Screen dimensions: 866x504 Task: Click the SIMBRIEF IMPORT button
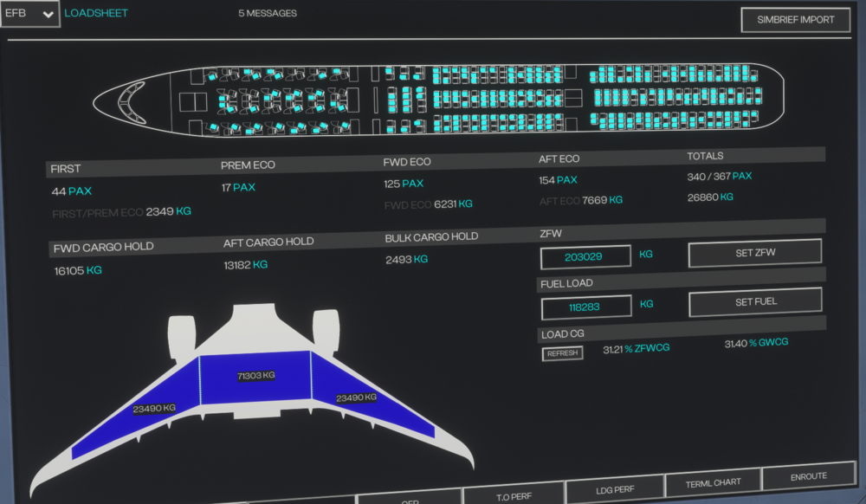coord(795,20)
